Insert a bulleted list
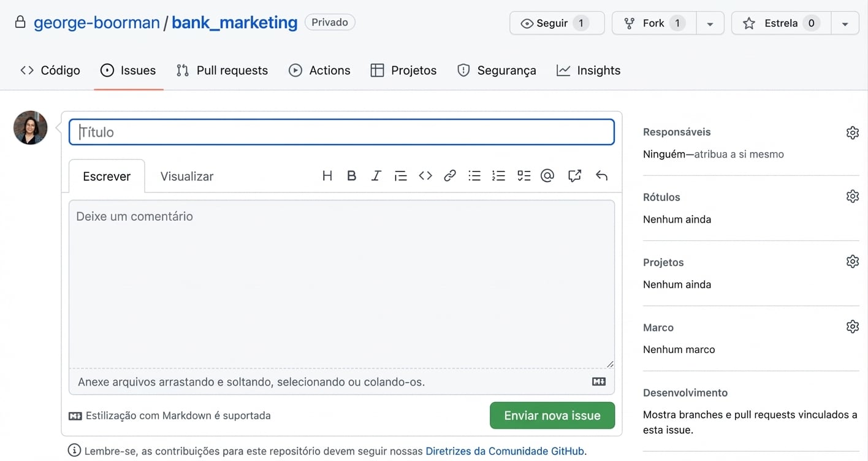The image size is (868, 461). (474, 176)
